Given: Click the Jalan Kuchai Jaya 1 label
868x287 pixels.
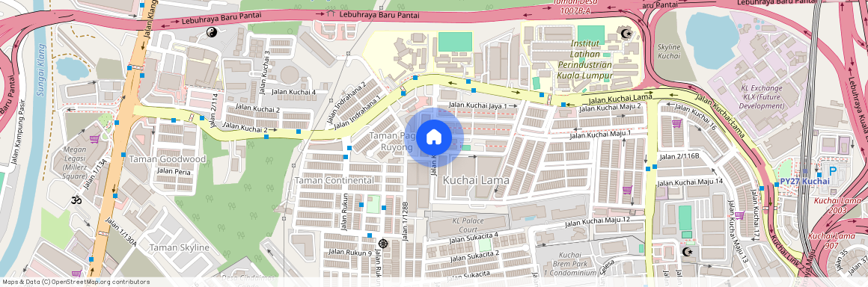Looking at the screenshot, I should (477, 105).
